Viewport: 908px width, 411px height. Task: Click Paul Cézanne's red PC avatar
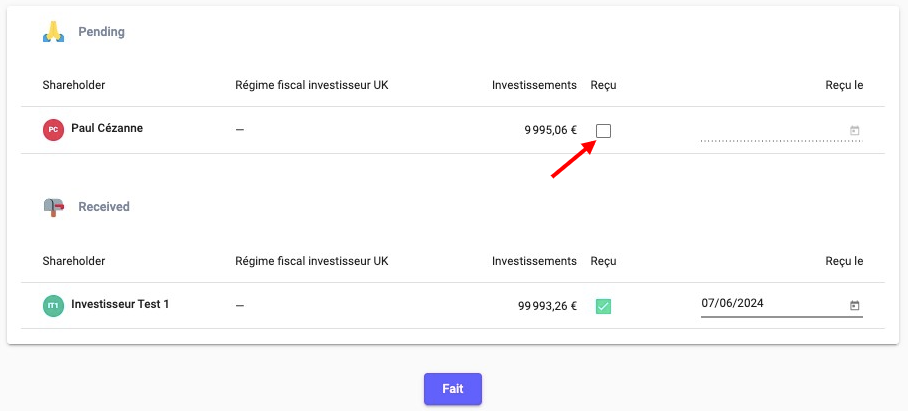[x=53, y=129]
